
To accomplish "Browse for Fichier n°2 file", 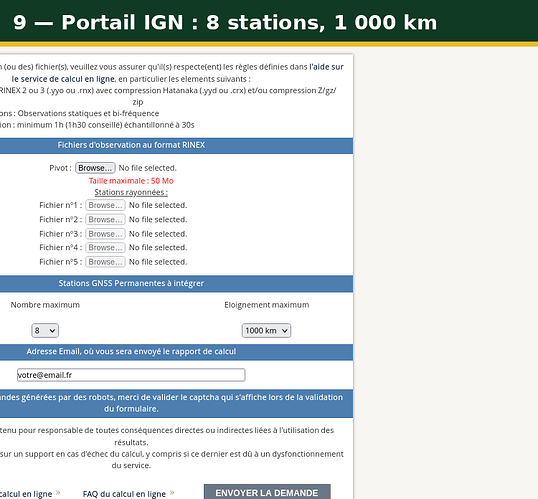I will [x=105, y=220].
